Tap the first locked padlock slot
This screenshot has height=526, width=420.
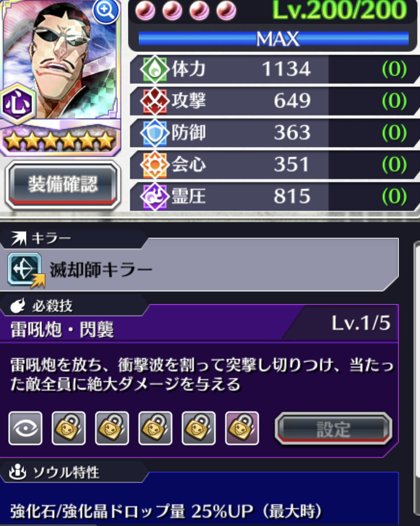[69, 428]
